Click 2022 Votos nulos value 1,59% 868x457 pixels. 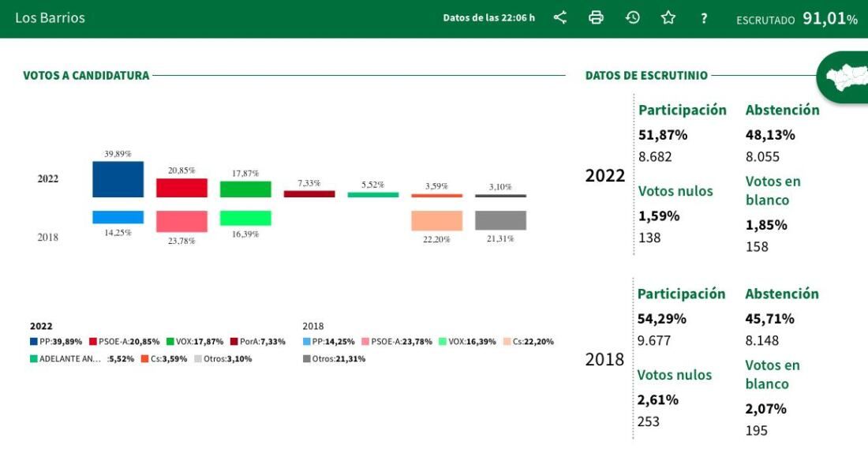tap(659, 216)
